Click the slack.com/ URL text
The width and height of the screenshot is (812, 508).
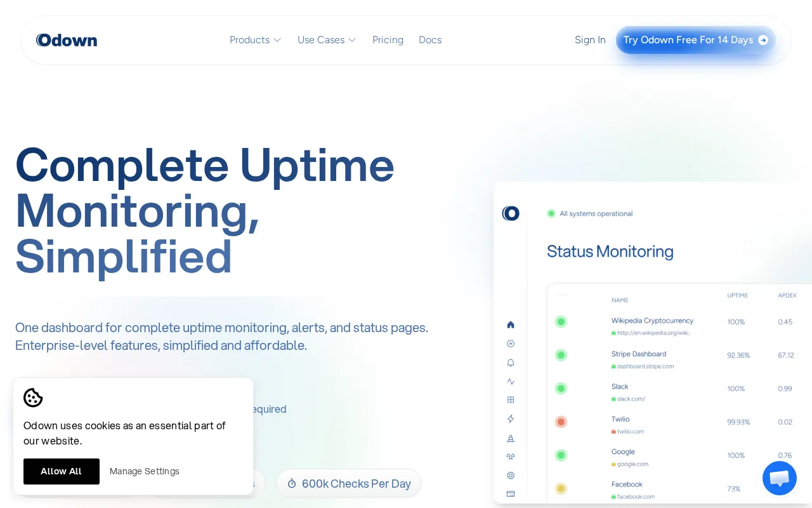coord(631,399)
